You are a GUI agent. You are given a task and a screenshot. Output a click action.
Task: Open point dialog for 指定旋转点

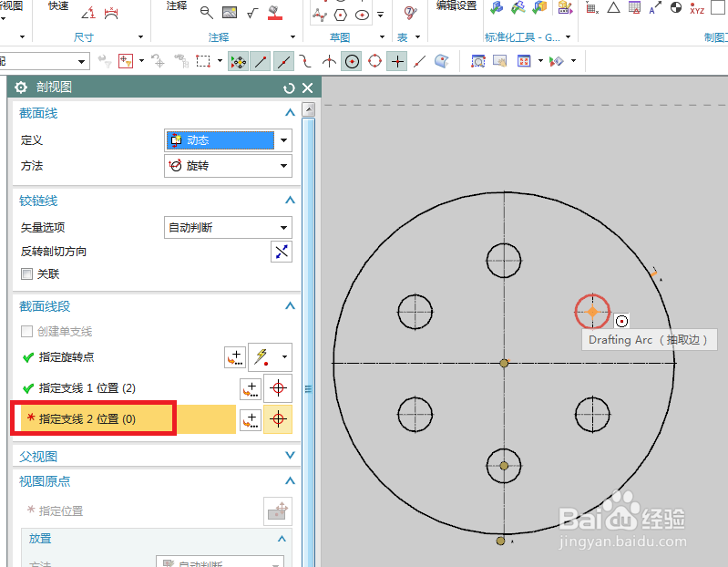tap(235, 357)
